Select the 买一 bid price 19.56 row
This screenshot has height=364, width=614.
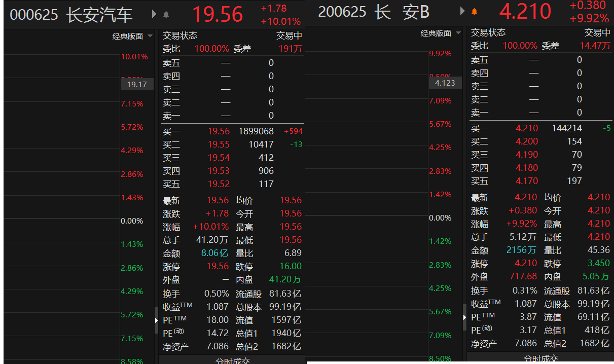coord(233,131)
